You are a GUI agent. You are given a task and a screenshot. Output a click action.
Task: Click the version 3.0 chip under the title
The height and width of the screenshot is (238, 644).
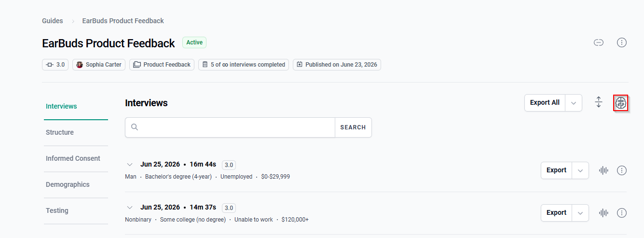click(55, 65)
